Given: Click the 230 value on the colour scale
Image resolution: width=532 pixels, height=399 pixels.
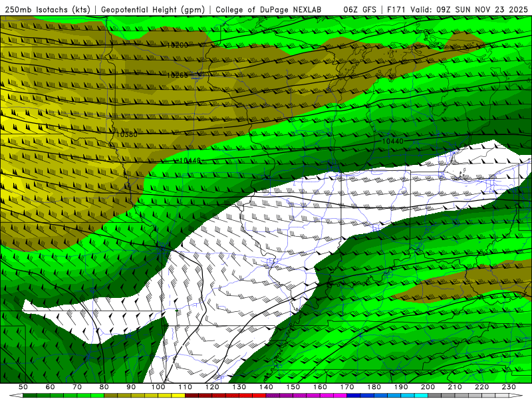Looking at the screenshot, I should click(x=509, y=387).
